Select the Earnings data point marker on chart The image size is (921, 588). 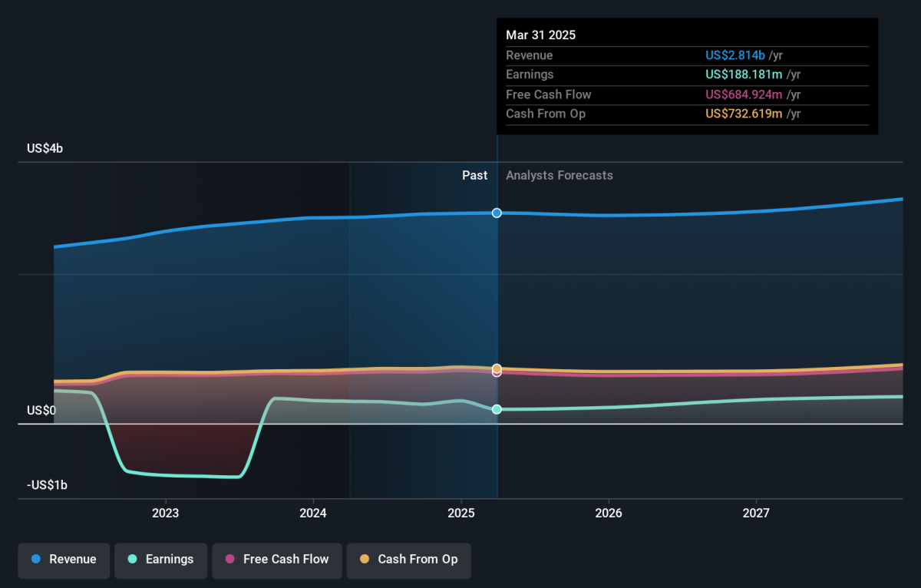pyautogui.click(x=497, y=409)
